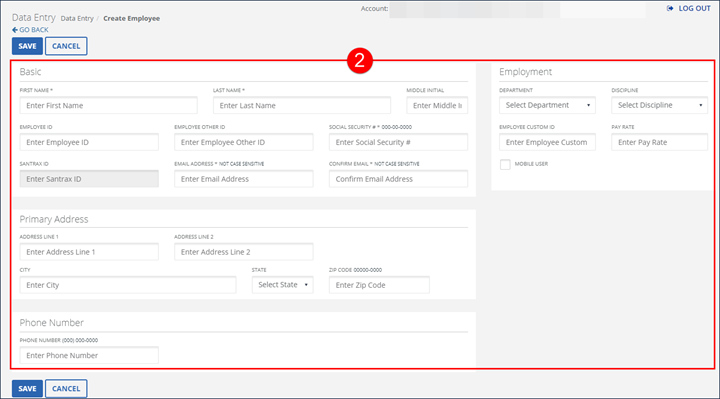Click the Go Back arrow icon
The height and width of the screenshot is (399, 720).
15,30
